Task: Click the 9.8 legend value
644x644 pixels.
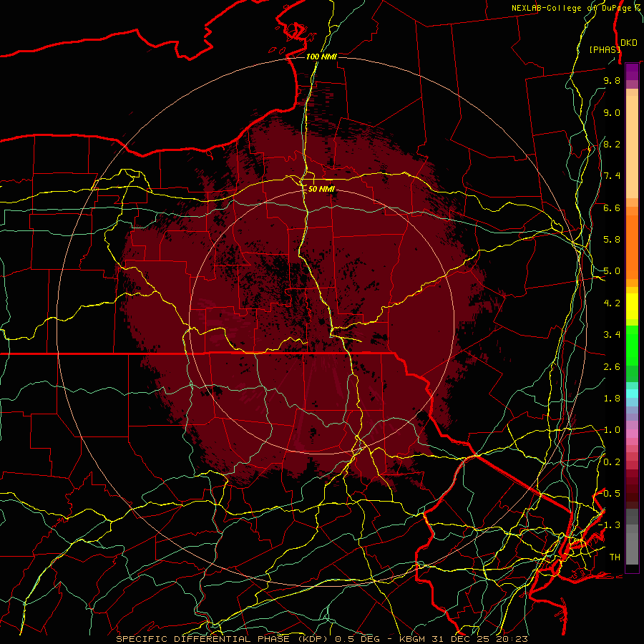Action: pyautogui.click(x=612, y=81)
